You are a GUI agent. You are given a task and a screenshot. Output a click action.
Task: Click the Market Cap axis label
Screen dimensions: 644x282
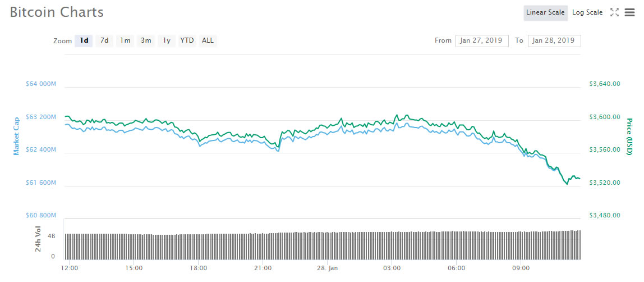pos(16,137)
